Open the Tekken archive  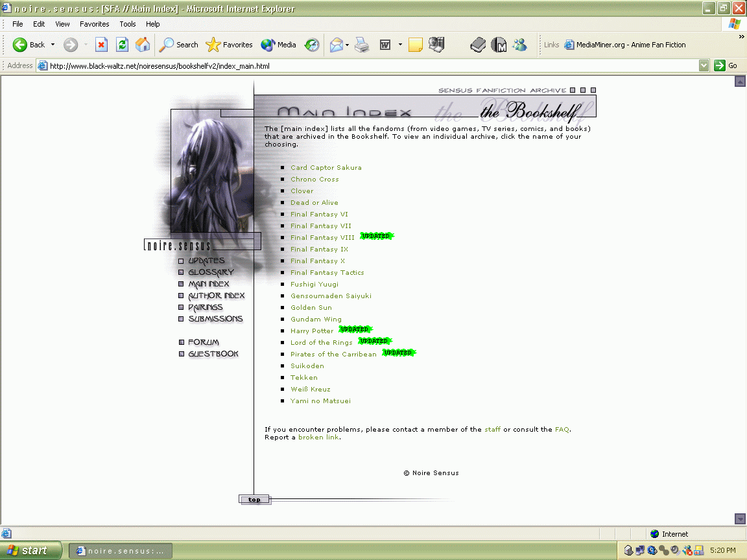coord(304,378)
